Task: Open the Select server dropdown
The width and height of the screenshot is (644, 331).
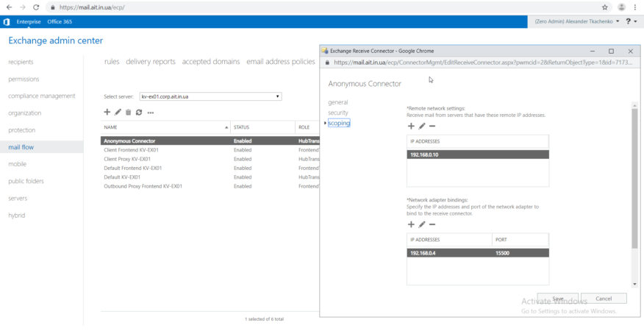Action: (x=211, y=96)
